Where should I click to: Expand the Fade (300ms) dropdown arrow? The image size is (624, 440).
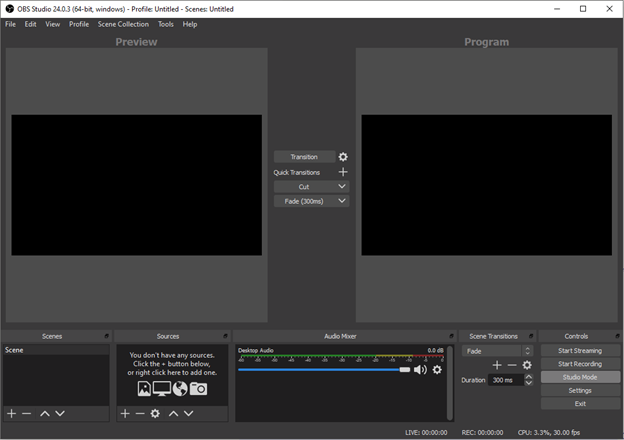click(341, 201)
